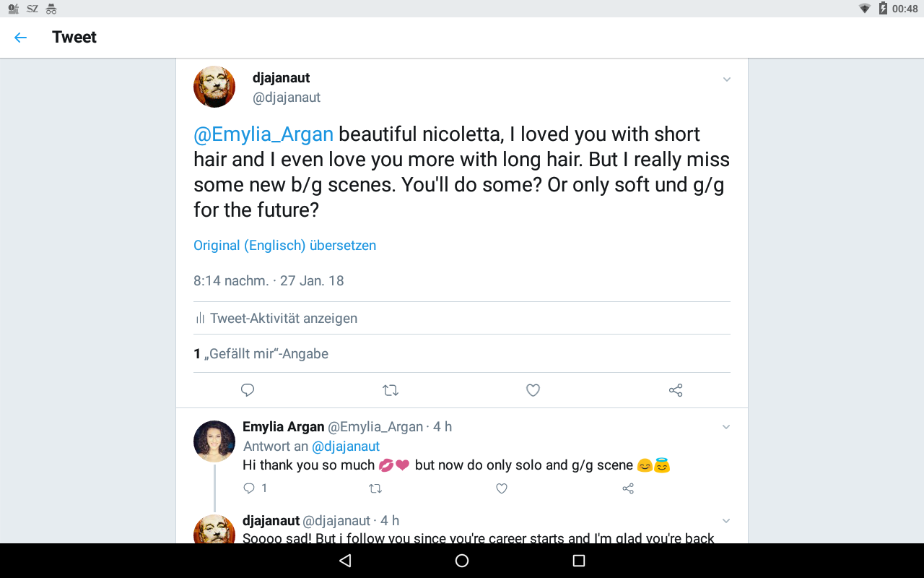Click 'Original (Englisch) übersetzen' translate link
This screenshot has height=578, width=924.
pos(284,246)
